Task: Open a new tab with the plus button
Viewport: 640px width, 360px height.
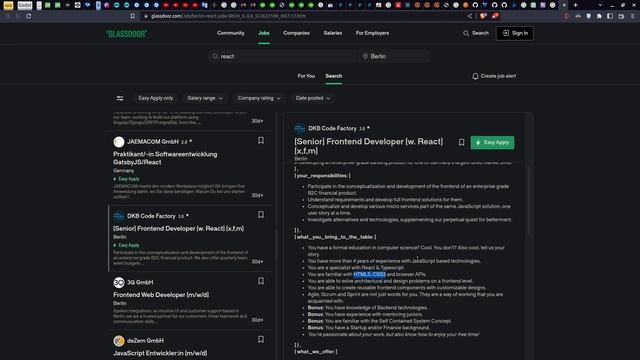Action: point(576,5)
